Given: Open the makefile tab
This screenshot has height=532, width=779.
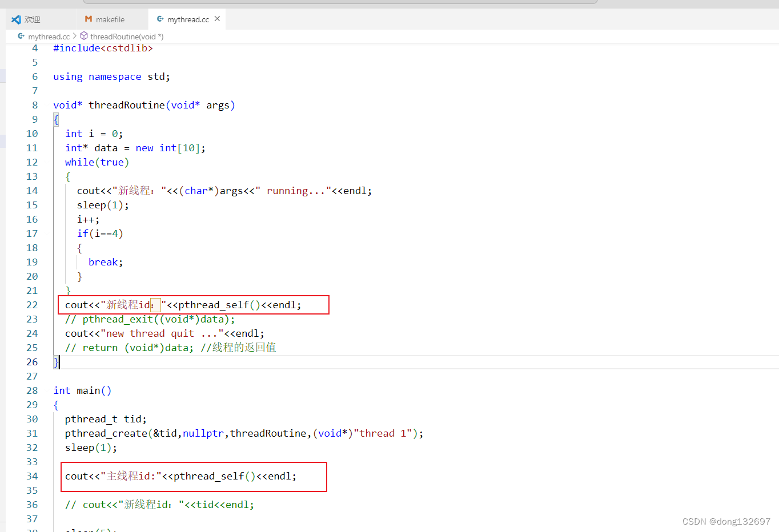Looking at the screenshot, I should [111, 19].
